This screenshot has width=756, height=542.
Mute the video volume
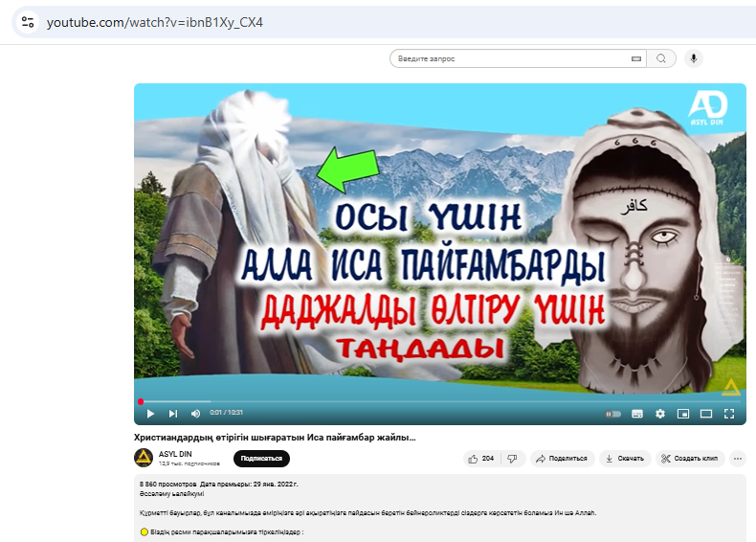195,414
